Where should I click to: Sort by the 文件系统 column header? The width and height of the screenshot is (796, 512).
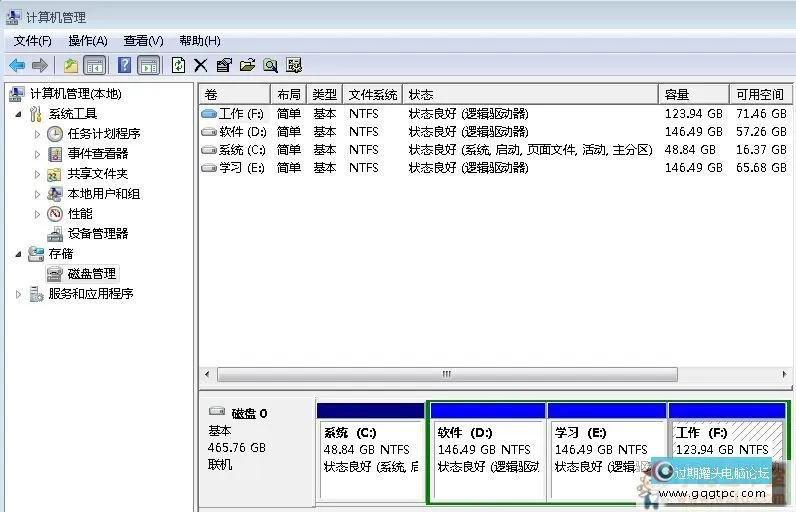point(373,94)
